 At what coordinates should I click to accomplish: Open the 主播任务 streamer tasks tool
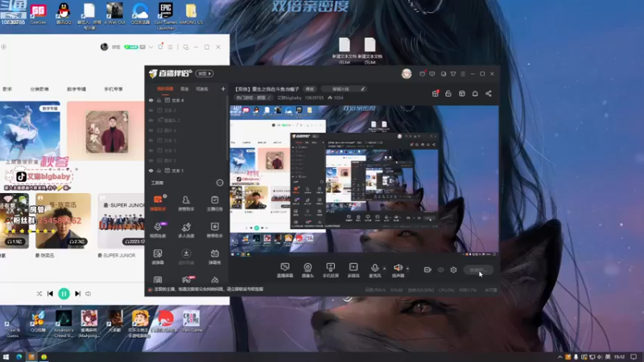pyautogui.click(x=214, y=203)
